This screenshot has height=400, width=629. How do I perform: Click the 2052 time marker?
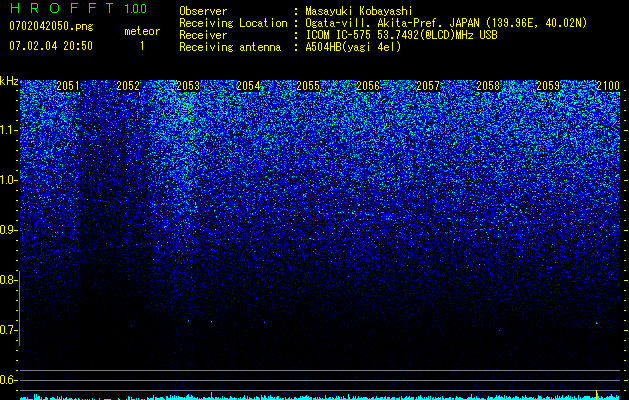tap(128, 85)
